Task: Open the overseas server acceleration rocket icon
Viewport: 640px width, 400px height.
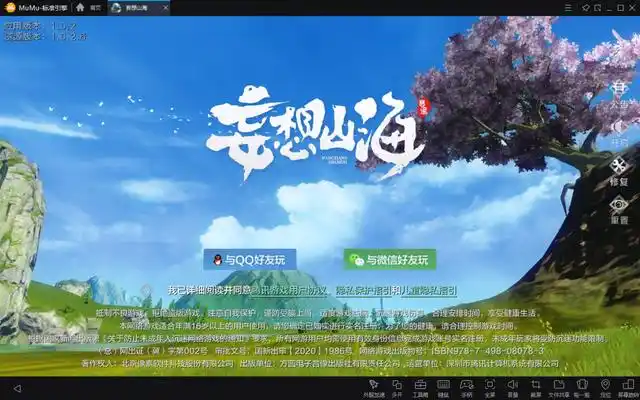Action: pos(373,388)
